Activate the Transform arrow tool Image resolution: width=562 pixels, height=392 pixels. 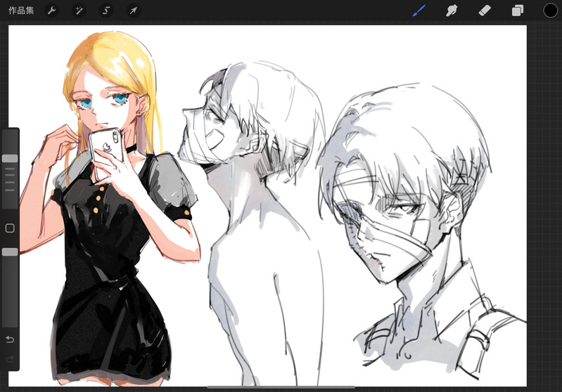pyautogui.click(x=134, y=11)
